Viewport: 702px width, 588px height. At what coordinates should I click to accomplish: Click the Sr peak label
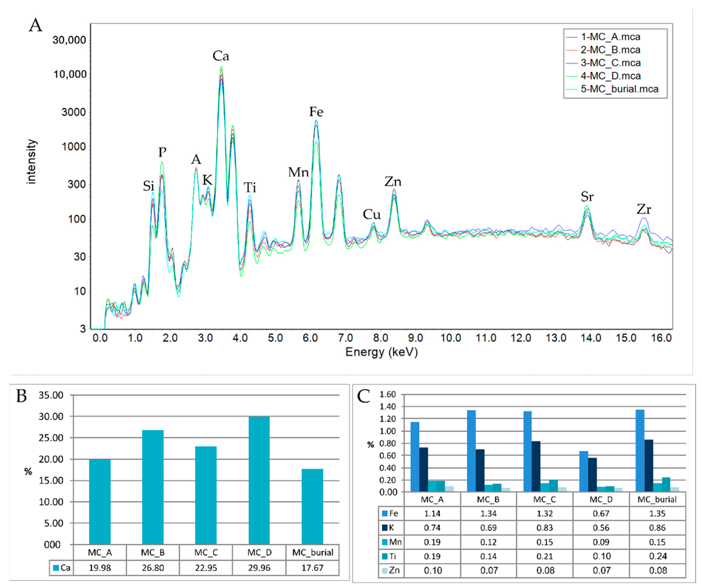coord(587,196)
